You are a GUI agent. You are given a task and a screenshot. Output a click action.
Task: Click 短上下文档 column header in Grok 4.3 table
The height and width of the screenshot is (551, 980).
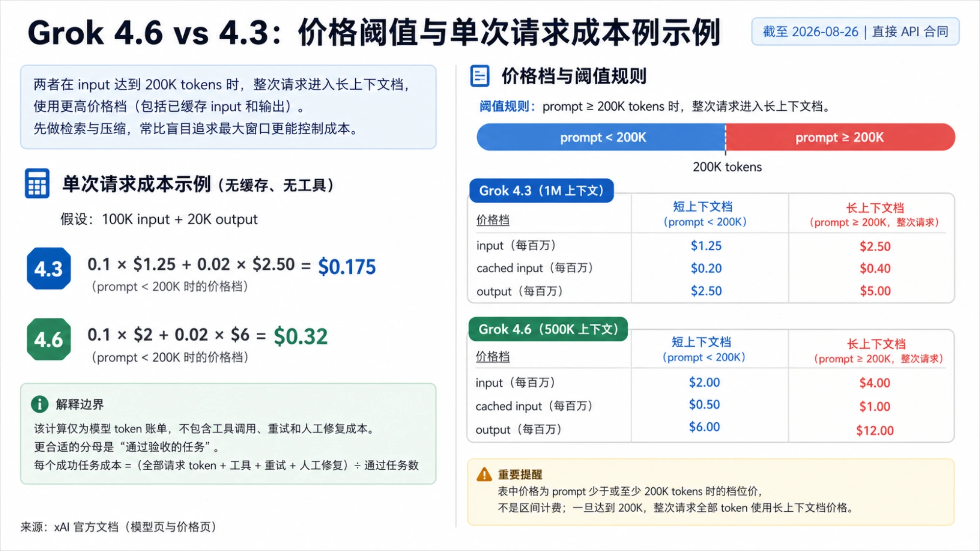[x=705, y=214]
